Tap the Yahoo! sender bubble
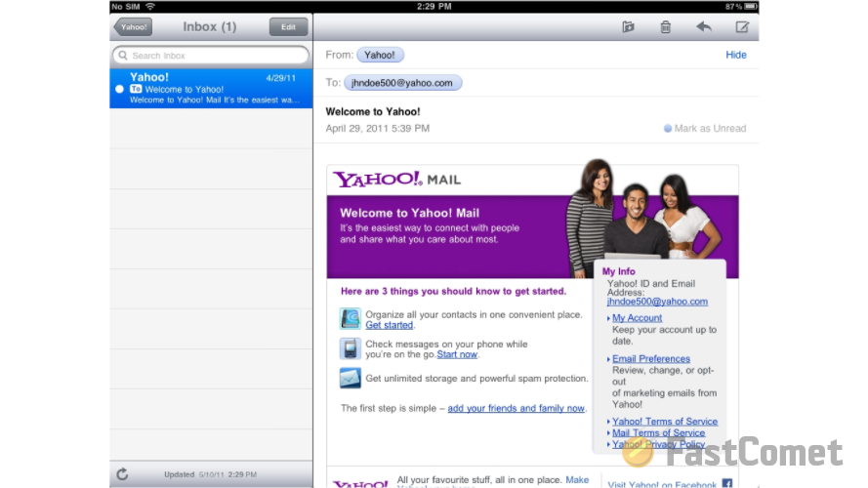The width and height of the screenshot is (868, 488). [x=380, y=55]
